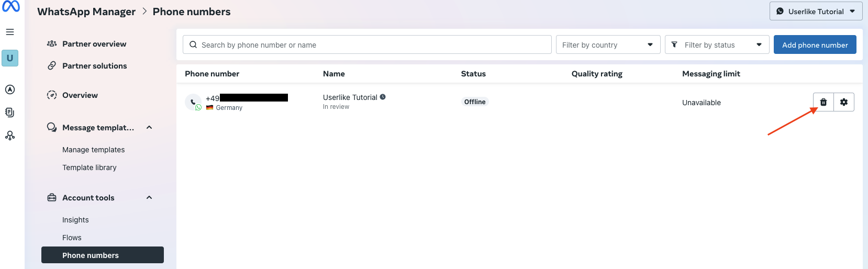Go to Manage templates
Screen dimensions: 868x269
(x=94, y=150)
